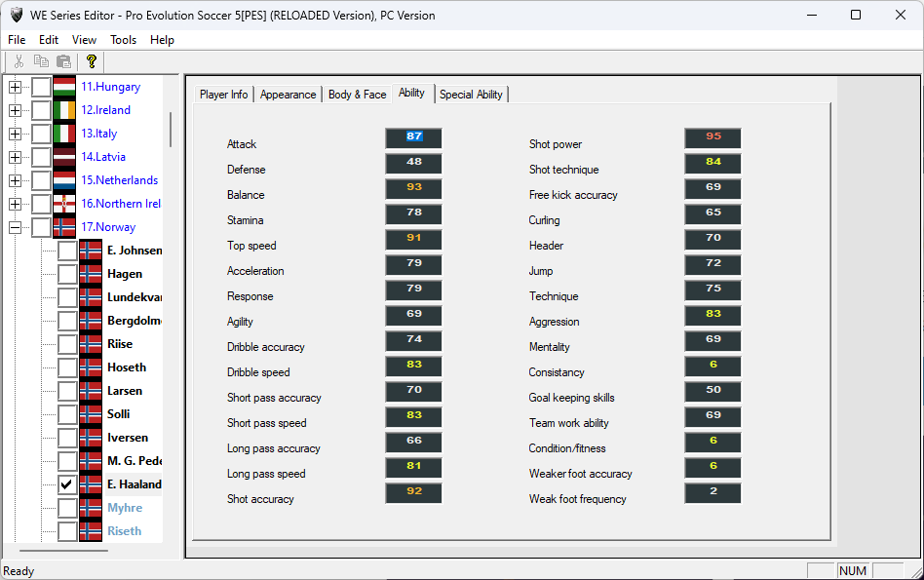Screen dimensions: 924x580
Task: Switch to the Appearance tab
Action: [x=288, y=95]
